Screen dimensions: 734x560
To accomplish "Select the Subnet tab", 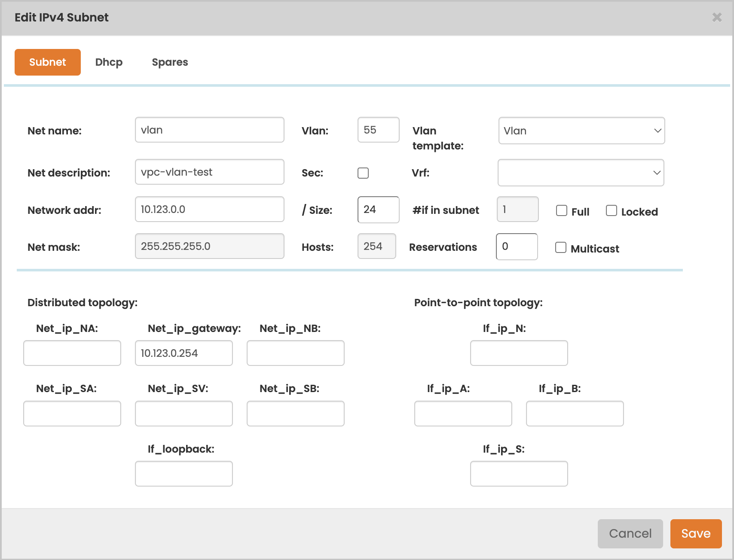I will pos(48,62).
